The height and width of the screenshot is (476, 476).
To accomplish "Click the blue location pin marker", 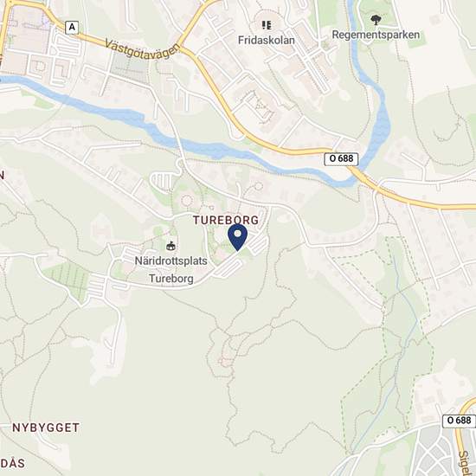I will coord(238,237).
